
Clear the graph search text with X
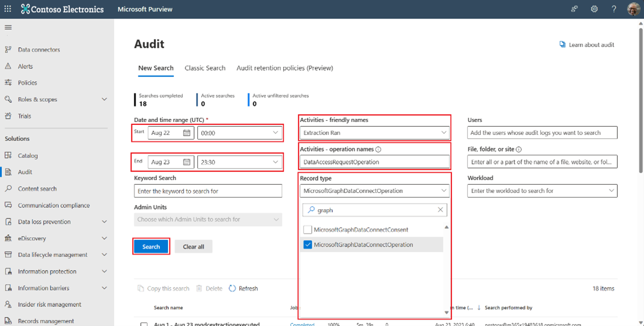(440, 210)
